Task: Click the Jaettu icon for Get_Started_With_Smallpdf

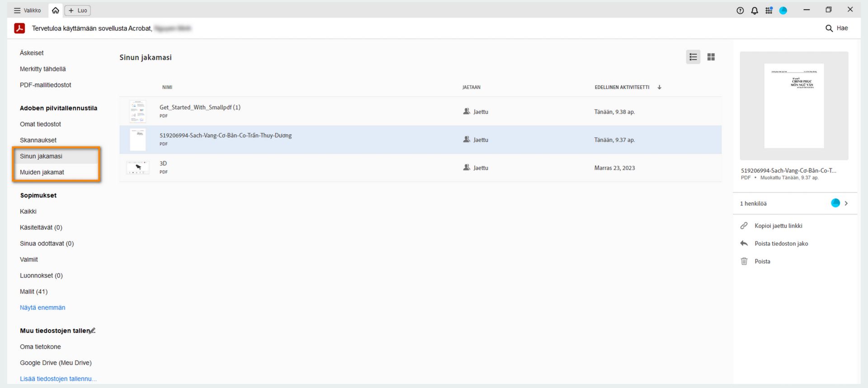Action: pyautogui.click(x=467, y=111)
